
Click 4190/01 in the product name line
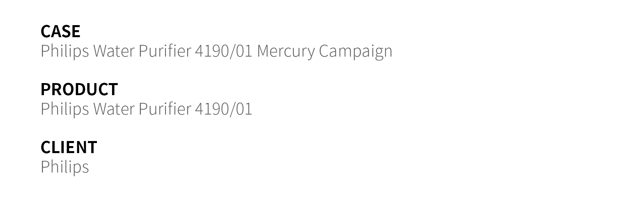223,109
